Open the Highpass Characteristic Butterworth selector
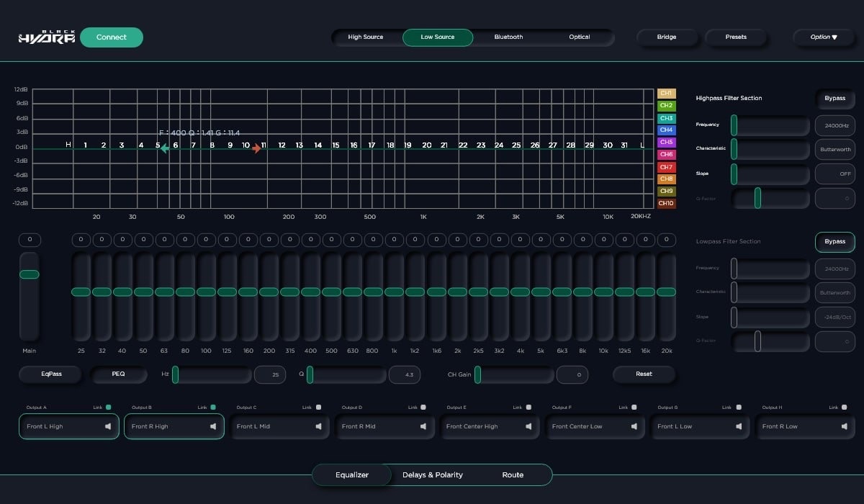864x504 pixels. pyautogui.click(x=834, y=150)
